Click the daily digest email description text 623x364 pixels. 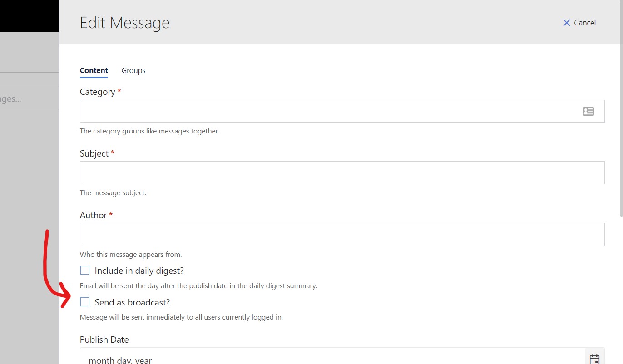pos(198,286)
